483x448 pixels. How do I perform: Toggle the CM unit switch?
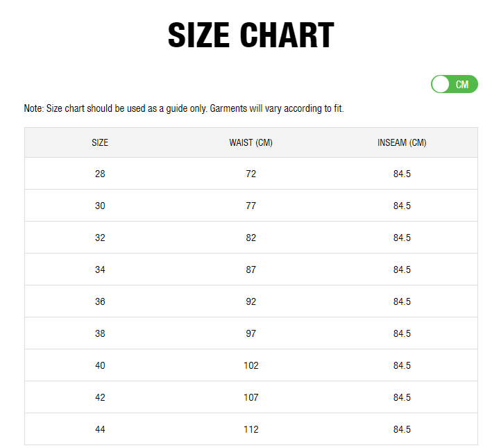(x=454, y=85)
